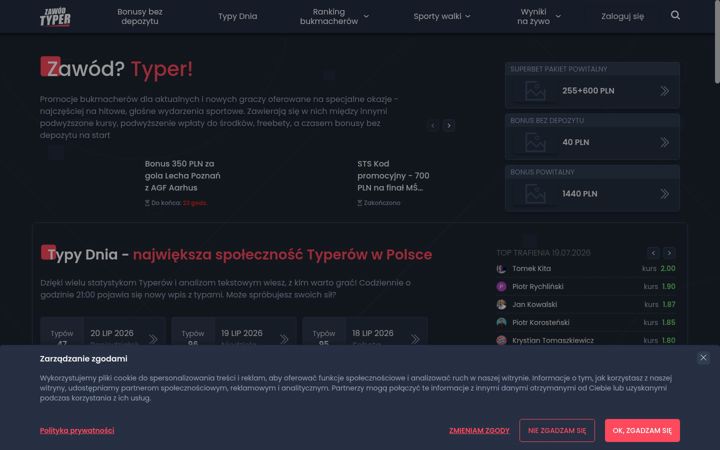Click Zakończono status under STS promotion
720x450 pixels.
point(379,203)
